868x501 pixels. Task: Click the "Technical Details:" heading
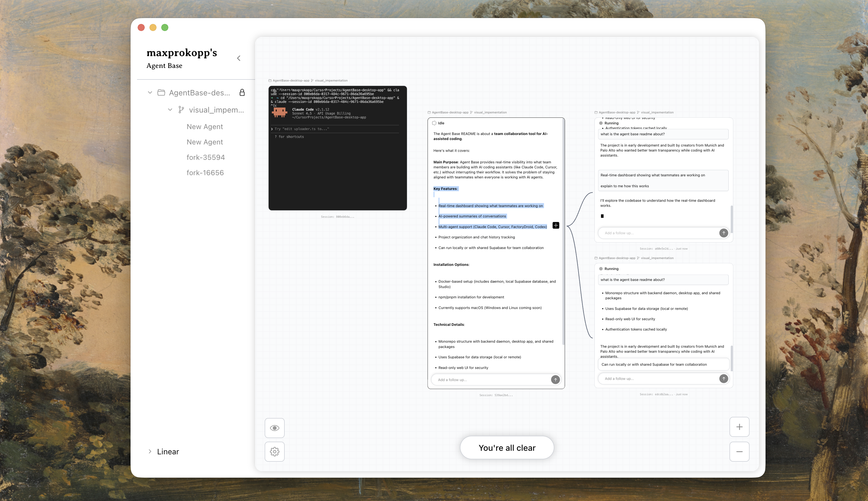(449, 324)
